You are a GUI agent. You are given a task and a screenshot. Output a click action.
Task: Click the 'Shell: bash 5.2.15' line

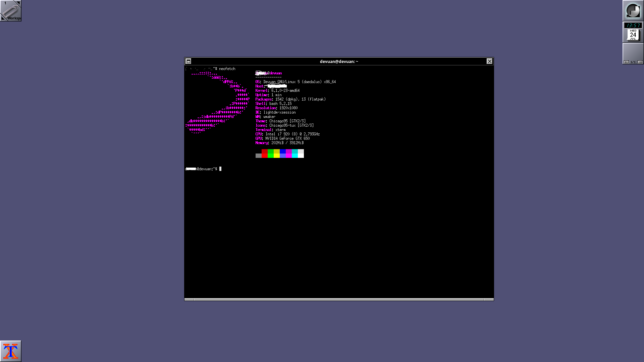(x=273, y=104)
